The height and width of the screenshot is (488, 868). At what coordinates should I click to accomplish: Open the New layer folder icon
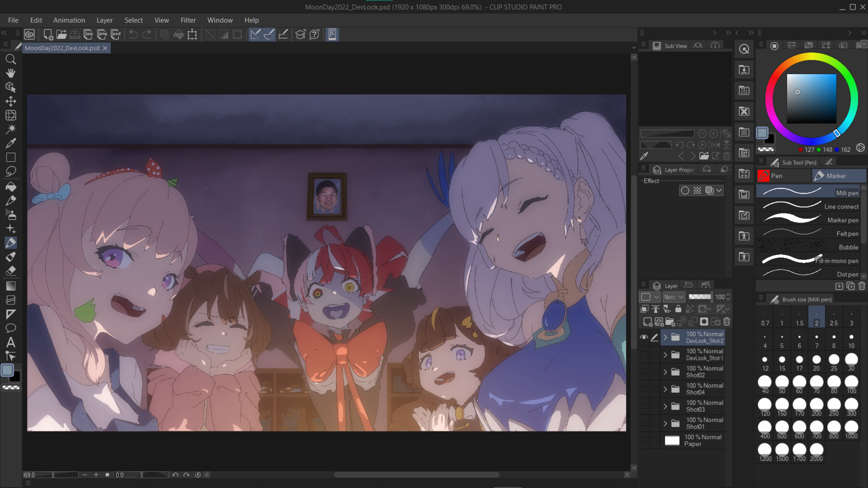click(x=670, y=322)
